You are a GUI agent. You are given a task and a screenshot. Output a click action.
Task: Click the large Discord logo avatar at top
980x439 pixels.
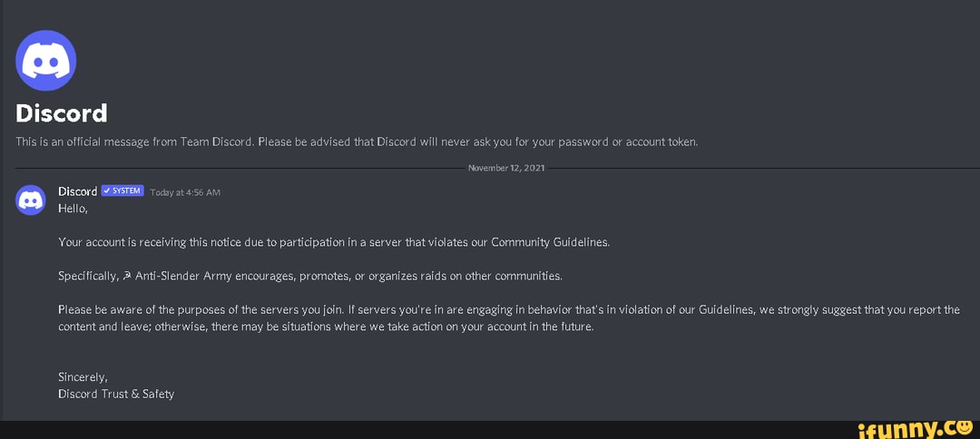(46, 60)
